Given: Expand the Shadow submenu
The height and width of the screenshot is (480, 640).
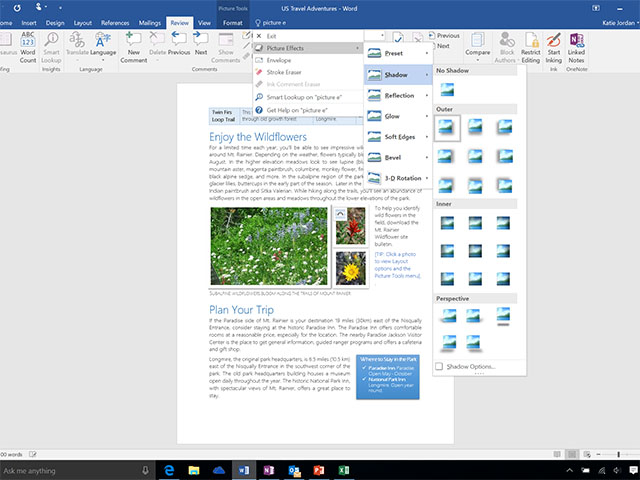Looking at the screenshot, I should click(x=398, y=75).
